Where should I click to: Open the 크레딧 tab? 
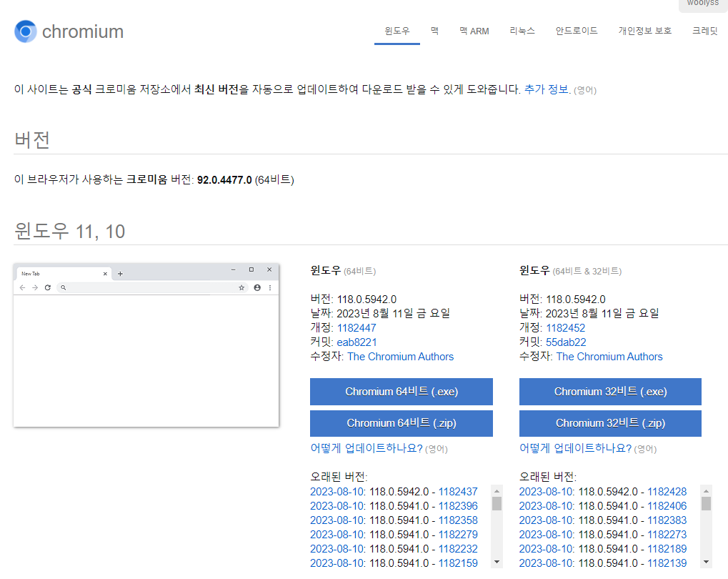click(x=705, y=31)
